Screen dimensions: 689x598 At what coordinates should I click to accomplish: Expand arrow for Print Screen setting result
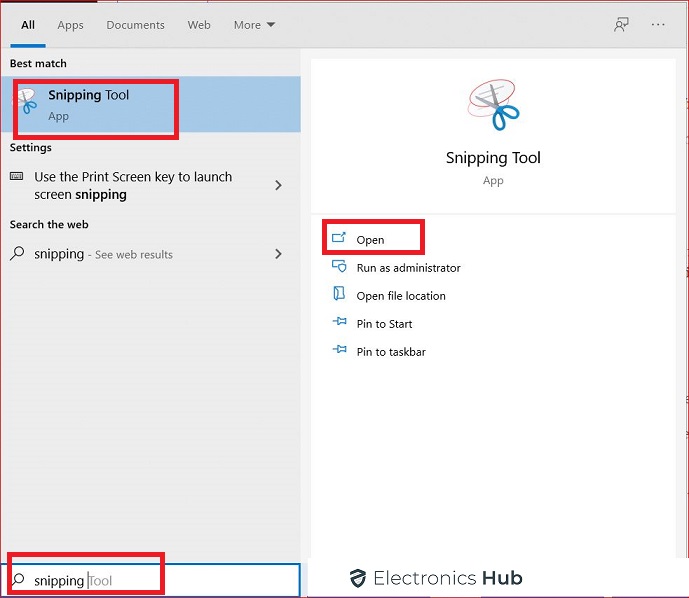pos(278,185)
